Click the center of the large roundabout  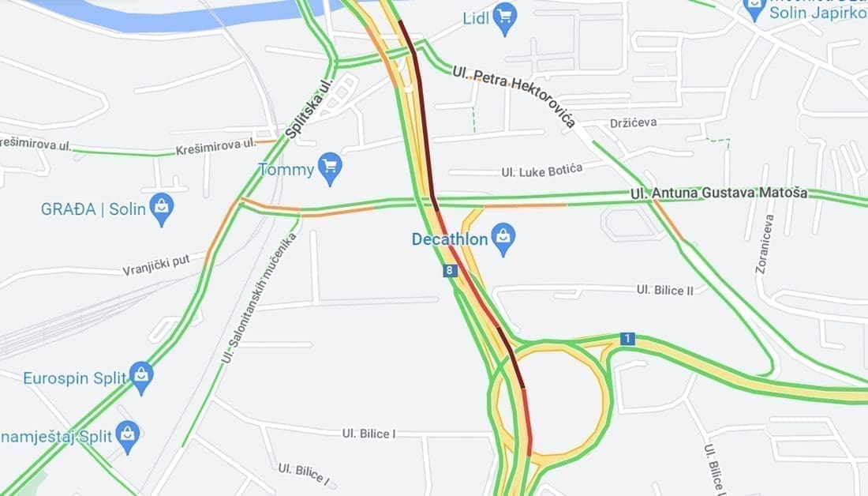click(551, 399)
